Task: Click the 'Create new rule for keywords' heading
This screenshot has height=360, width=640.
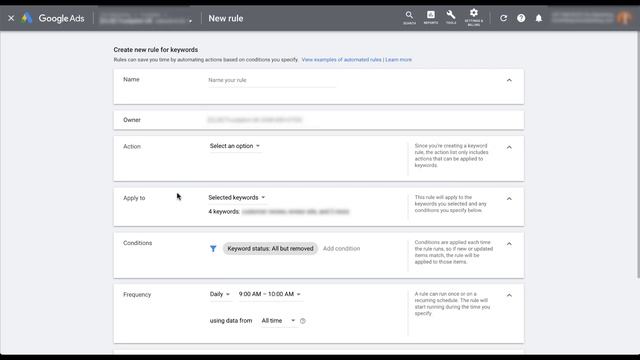Action: click(x=156, y=50)
